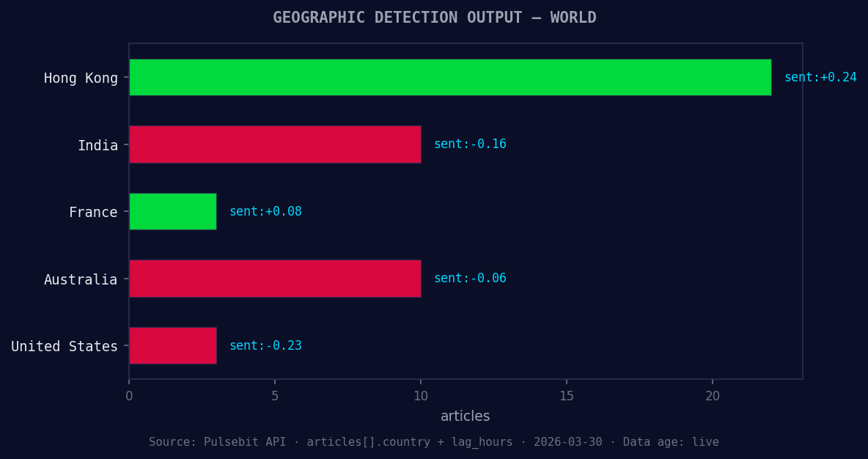Screen dimensions: 868x459
Task: Select the articles axis title
Action: [x=465, y=416]
